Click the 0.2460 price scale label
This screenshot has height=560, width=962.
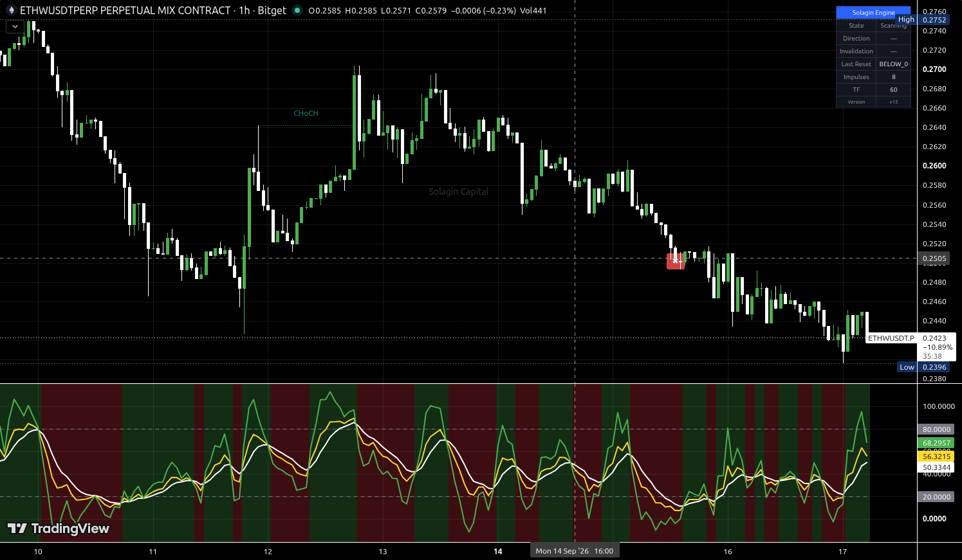tap(934, 302)
